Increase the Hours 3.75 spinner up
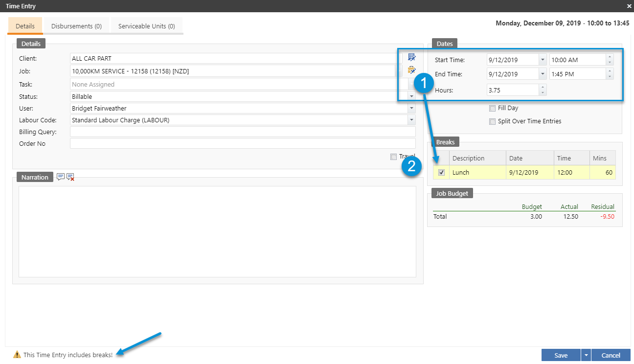 (543, 88)
